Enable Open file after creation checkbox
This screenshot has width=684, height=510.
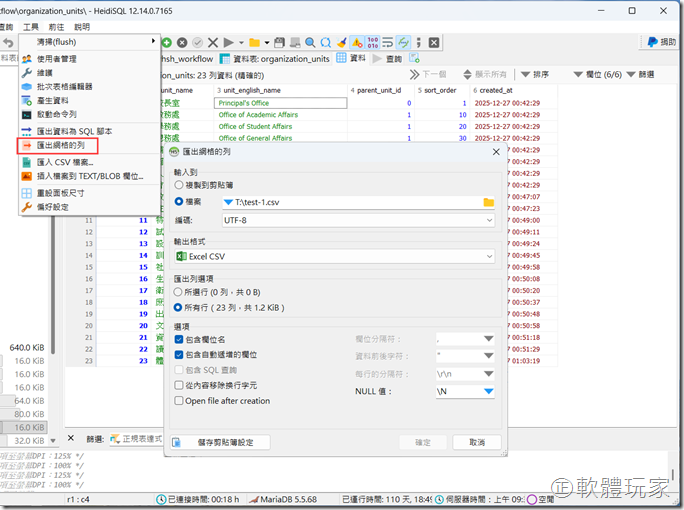pos(180,400)
